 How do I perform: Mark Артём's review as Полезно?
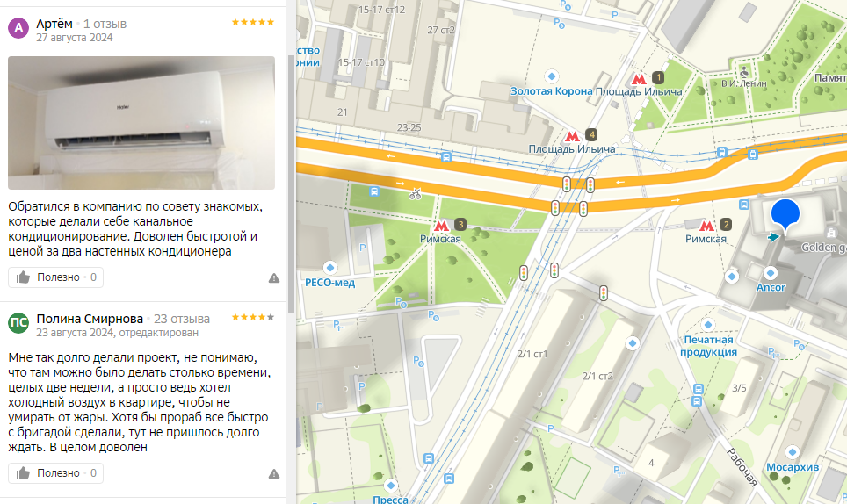[55, 277]
